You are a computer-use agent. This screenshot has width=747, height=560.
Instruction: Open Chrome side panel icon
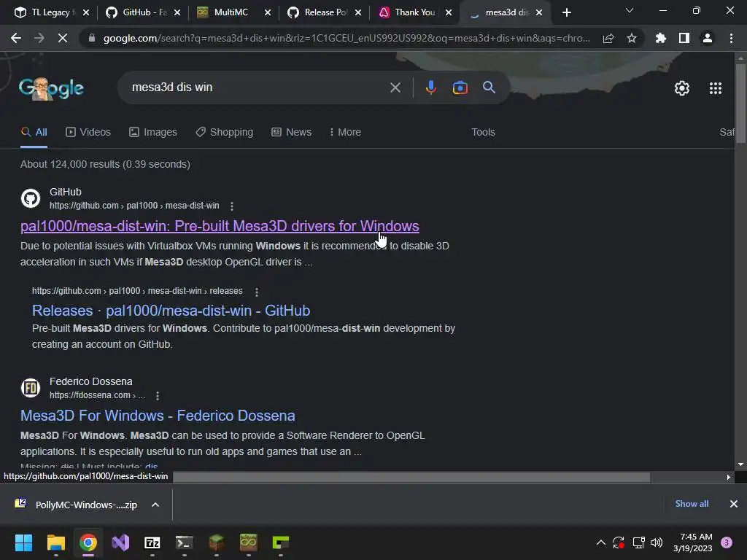(x=684, y=38)
